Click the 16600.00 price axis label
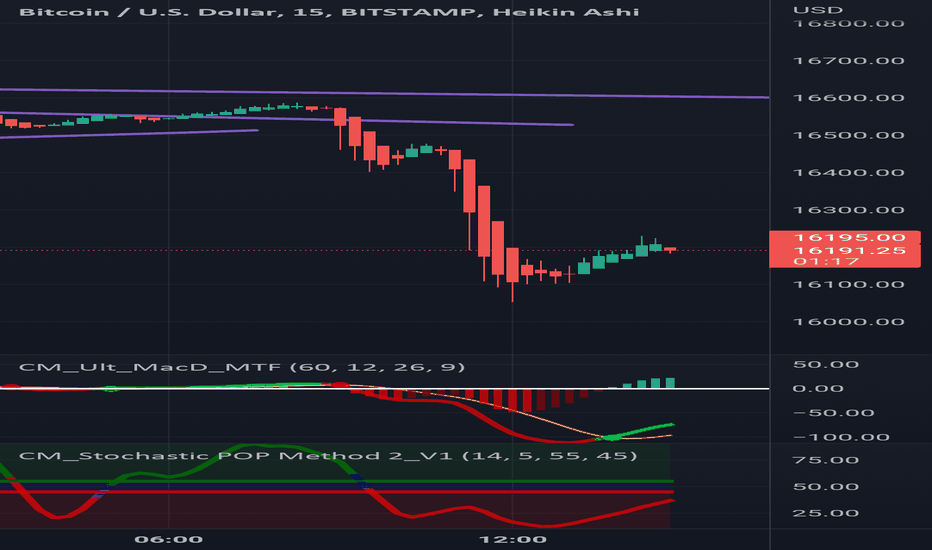Viewport: 932px width, 550px height. coord(849,98)
